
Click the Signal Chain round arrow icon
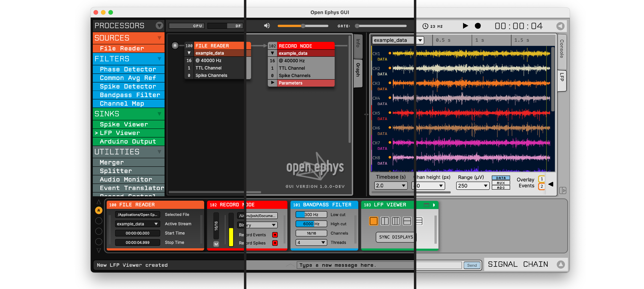[x=561, y=264]
